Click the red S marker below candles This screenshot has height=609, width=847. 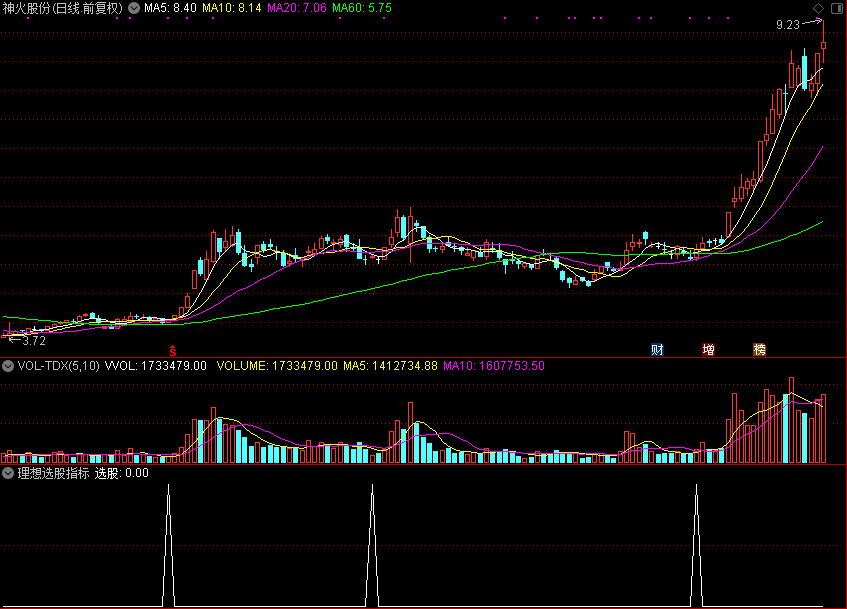[x=173, y=351]
